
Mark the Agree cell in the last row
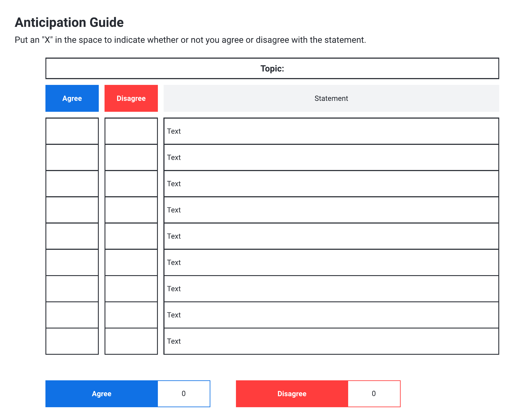(72, 341)
